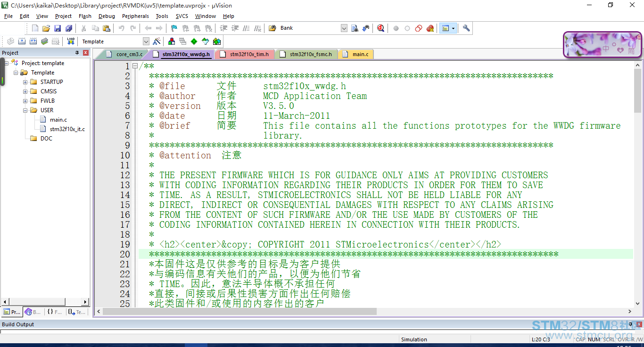The height and width of the screenshot is (347, 644).
Task: Click the Bank search text field
Action: point(309,28)
